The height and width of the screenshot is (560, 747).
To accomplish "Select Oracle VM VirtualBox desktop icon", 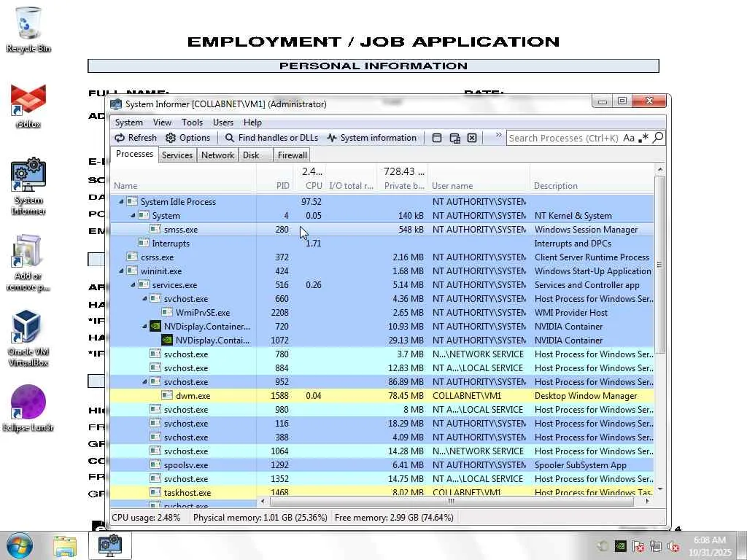I will (28, 338).
